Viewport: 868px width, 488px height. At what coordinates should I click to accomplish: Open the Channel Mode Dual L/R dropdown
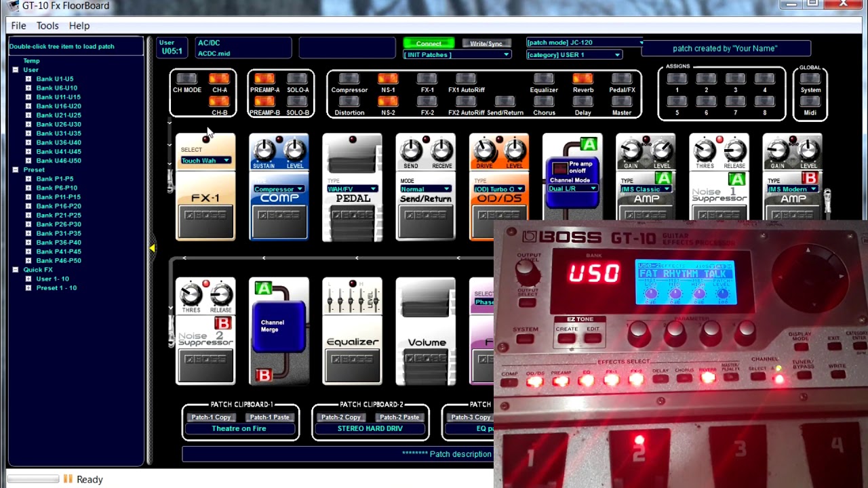pyautogui.click(x=572, y=188)
